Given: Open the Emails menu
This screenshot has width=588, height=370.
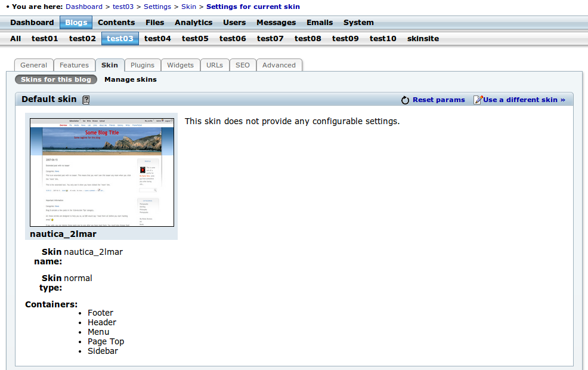Looking at the screenshot, I should tap(320, 23).
